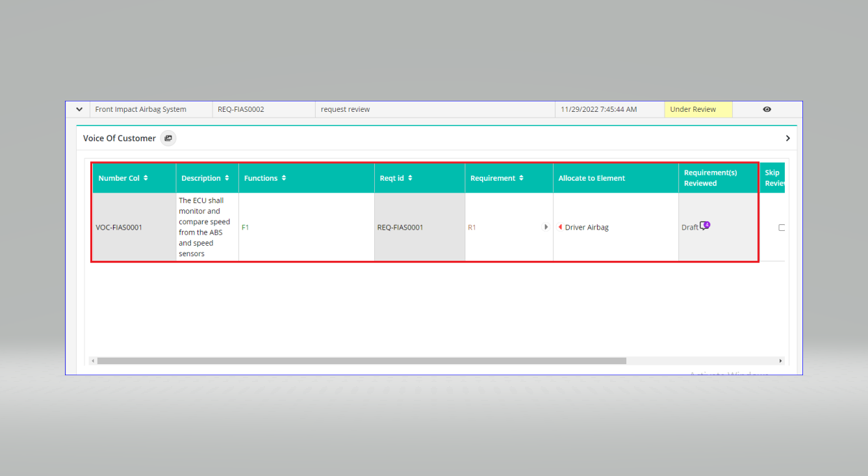Select the VOC-FIAS0001 cell
This screenshot has width=868, height=476.
(x=134, y=228)
